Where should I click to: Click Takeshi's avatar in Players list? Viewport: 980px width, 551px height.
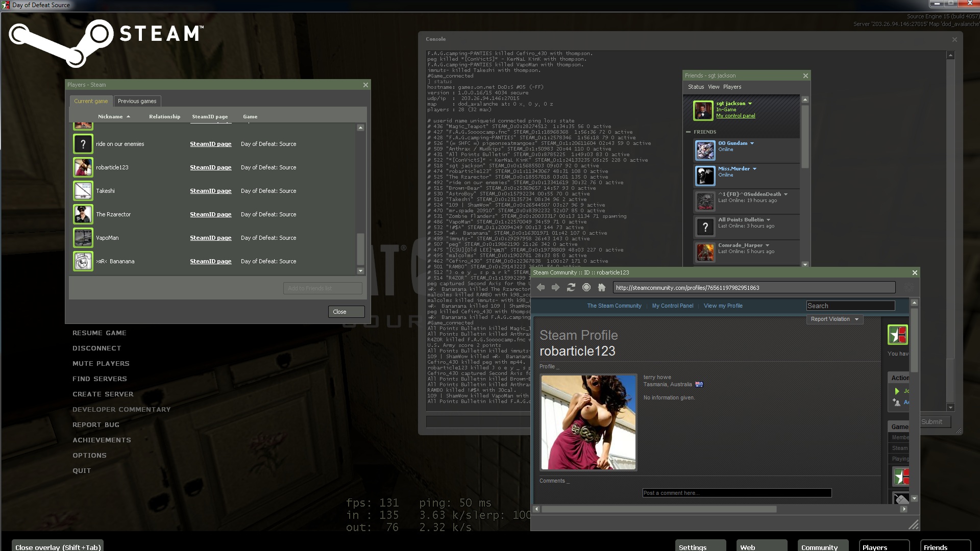[83, 191]
